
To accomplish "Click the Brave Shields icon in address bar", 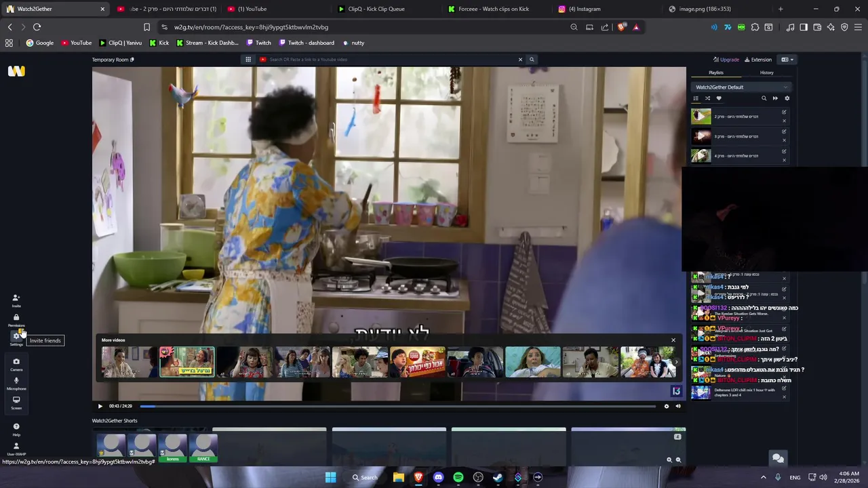I will click(x=621, y=27).
